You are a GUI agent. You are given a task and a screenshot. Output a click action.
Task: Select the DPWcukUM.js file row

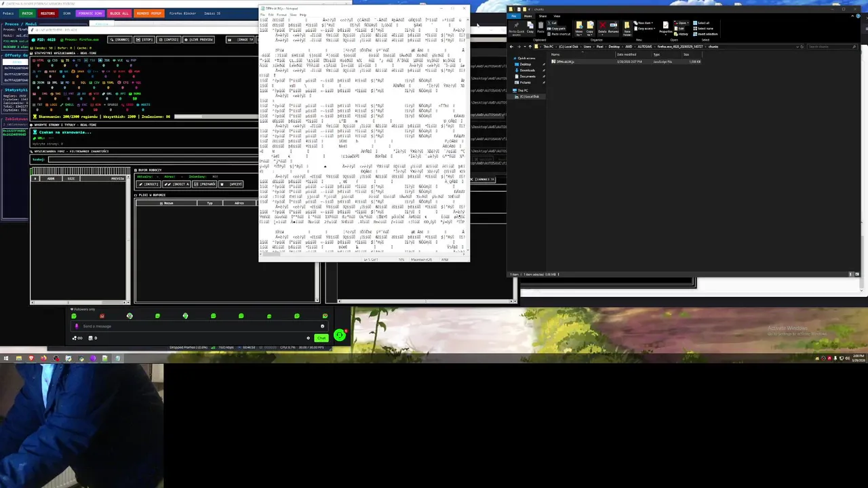[625, 62]
